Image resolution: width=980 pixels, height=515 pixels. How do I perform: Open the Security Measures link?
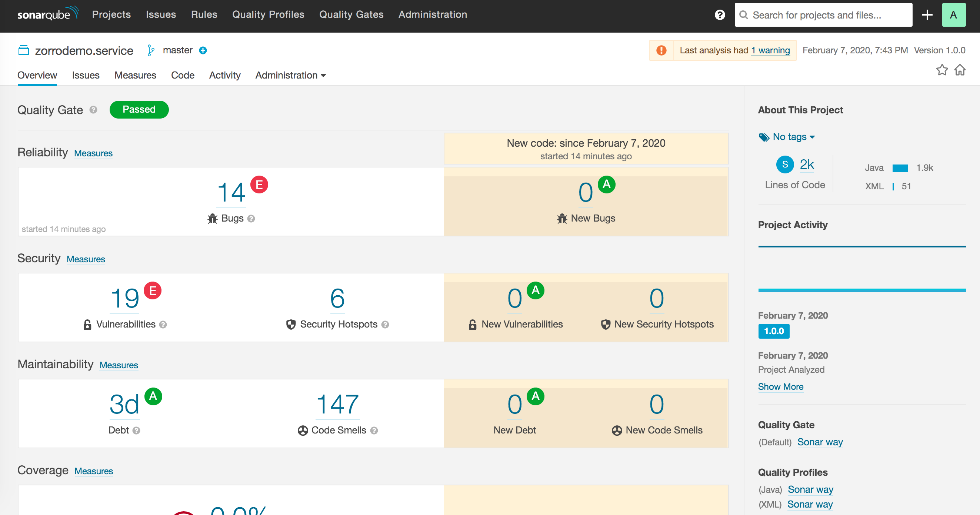click(86, 259)
